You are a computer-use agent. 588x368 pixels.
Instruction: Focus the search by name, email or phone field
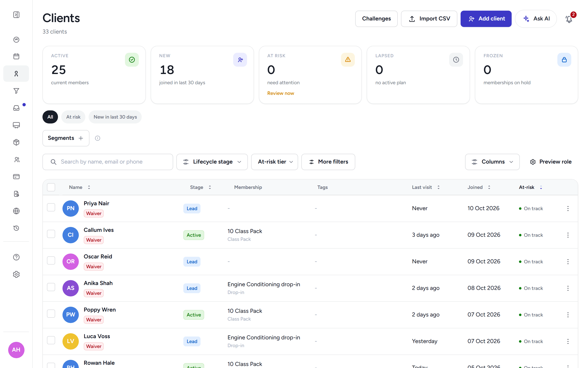(108, 162)
